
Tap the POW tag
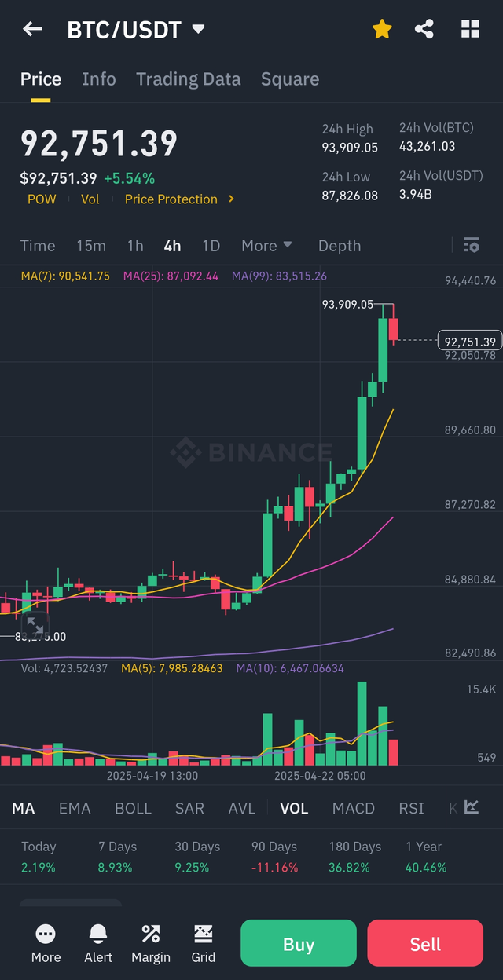[42, 199]
